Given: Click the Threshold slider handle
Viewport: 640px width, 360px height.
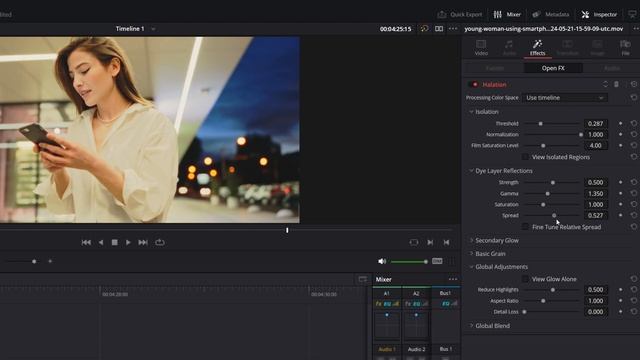Looking at the screenshot, I should (540, 123).
